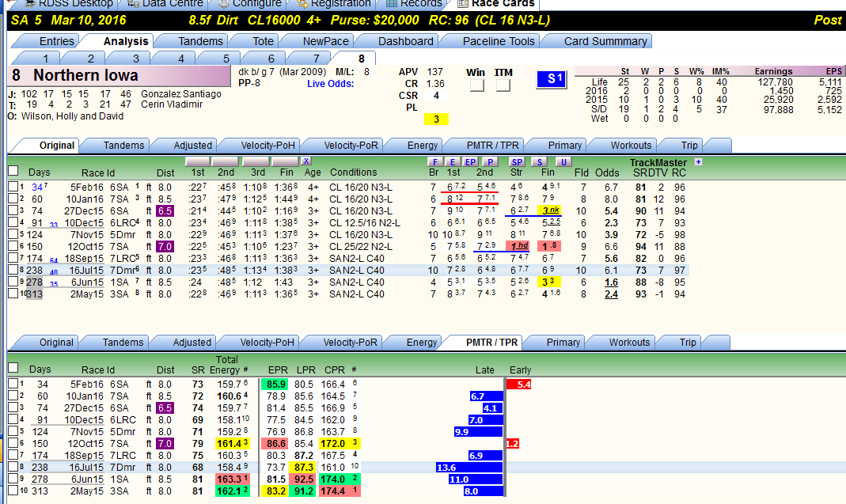Click the S filter button above Fin

539,162
